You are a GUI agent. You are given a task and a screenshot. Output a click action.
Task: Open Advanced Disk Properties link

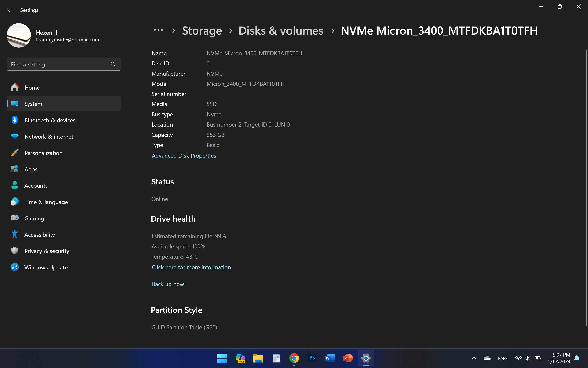coord(184,156)
